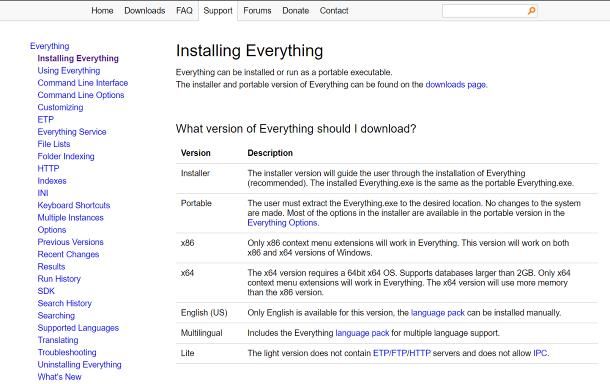The image size is (610, 384).
Task: Select Installing Everything in sidebar
Action: click(x=78, y=58)
